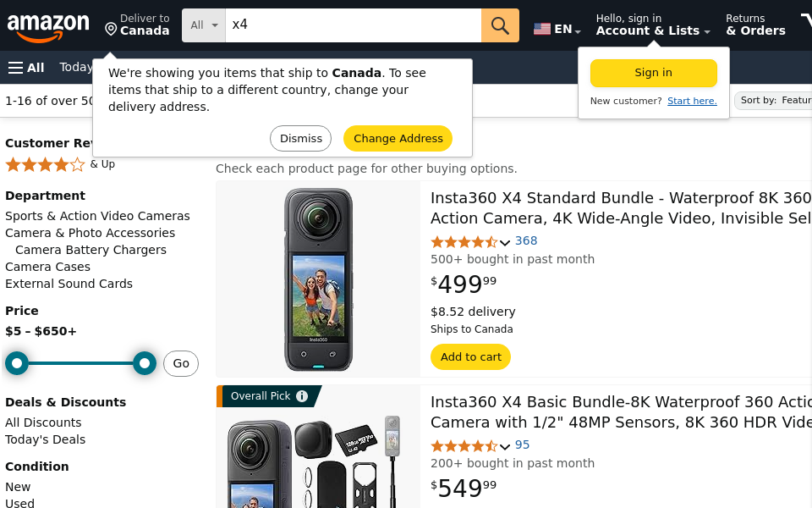Open Returns & Orders
The height and width of the screenshot is (508, 812).
coord(755,25)
